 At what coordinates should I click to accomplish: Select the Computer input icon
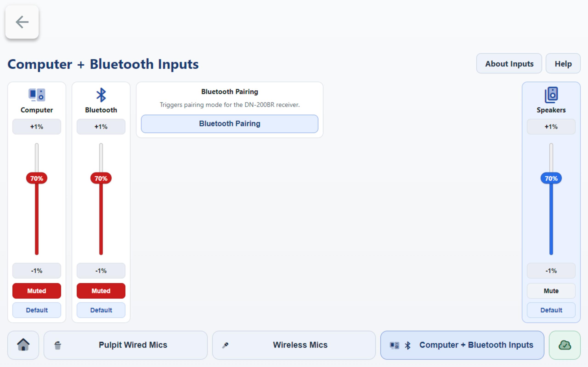pyautogui.click(x=37, y=95)
